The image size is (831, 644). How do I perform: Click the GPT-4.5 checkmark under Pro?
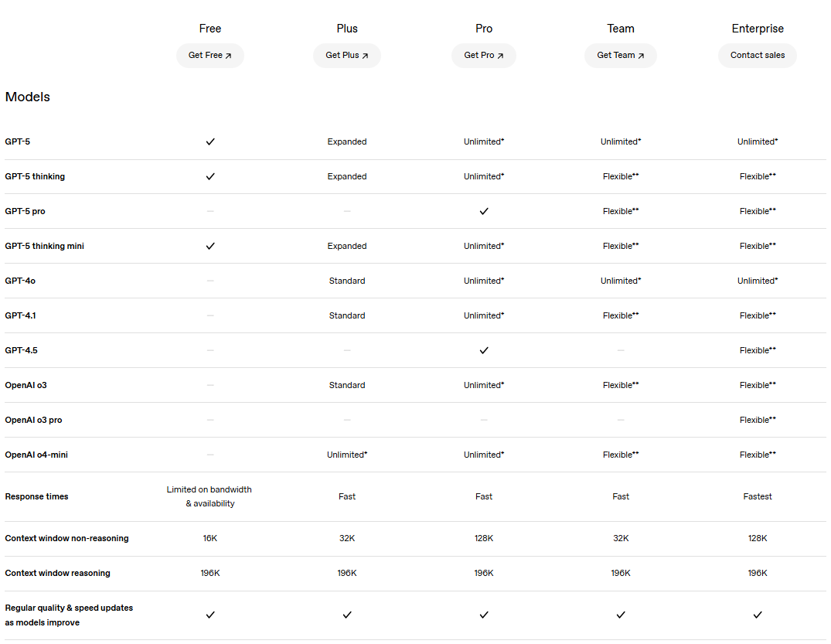tap(484, 350)
